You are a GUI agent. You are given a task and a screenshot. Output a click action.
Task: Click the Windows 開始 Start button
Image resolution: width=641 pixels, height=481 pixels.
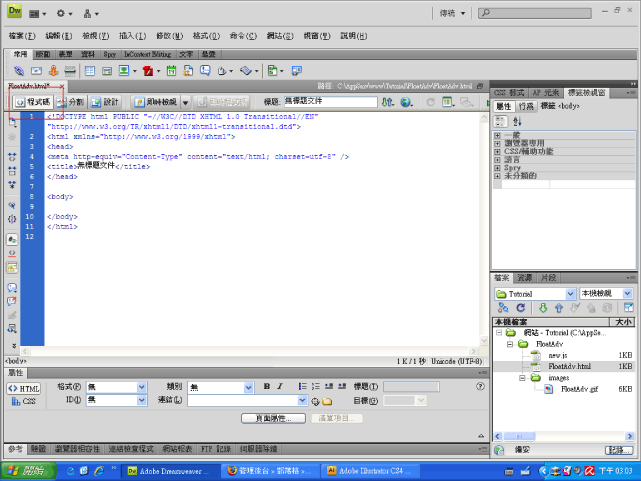pos(29,471)
